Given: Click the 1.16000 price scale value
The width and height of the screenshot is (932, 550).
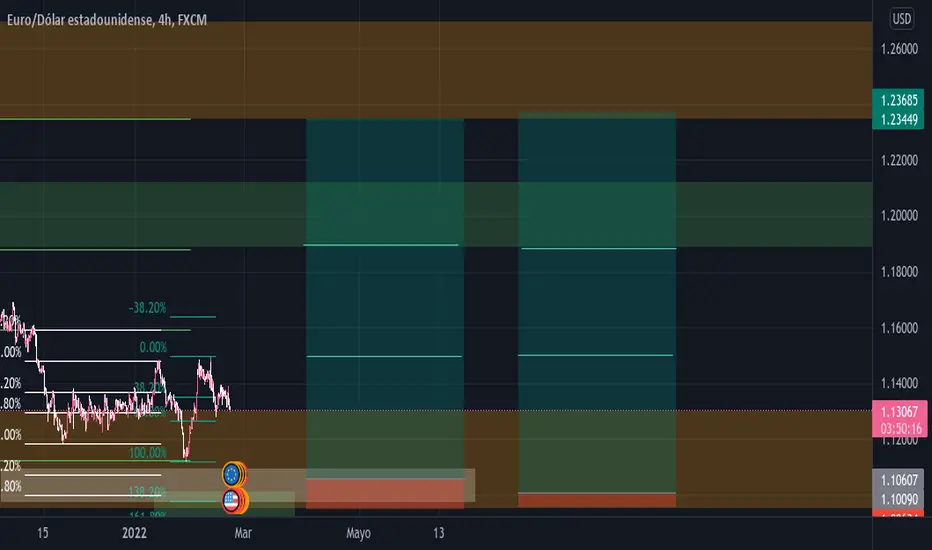Looking at the screenshot, I should point(899,328).
